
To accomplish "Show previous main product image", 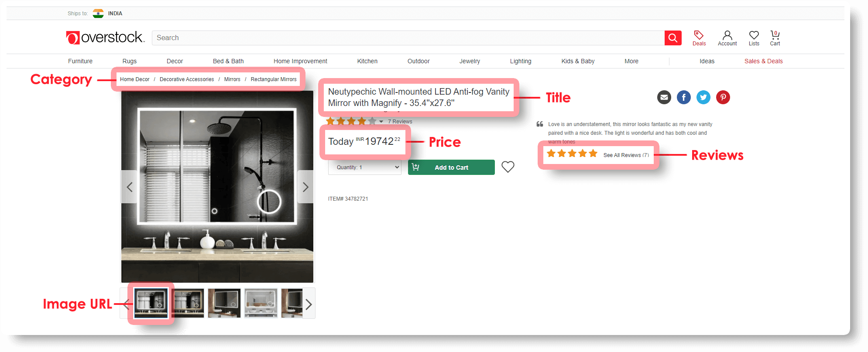I will 129,187.
